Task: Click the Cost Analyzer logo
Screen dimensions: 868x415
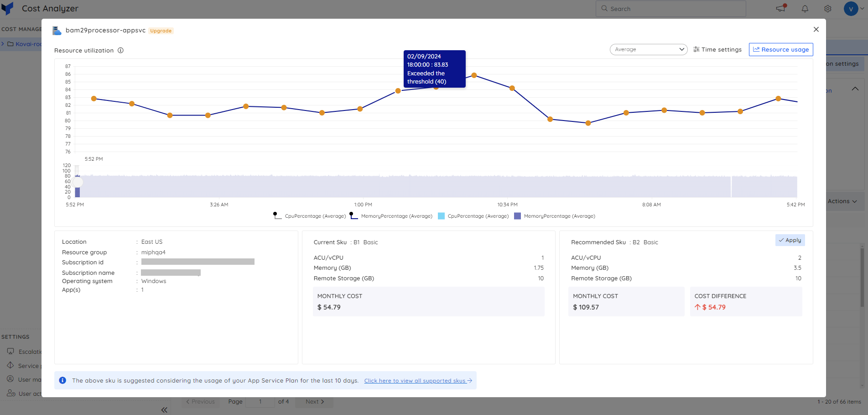Action: point(8,8)
